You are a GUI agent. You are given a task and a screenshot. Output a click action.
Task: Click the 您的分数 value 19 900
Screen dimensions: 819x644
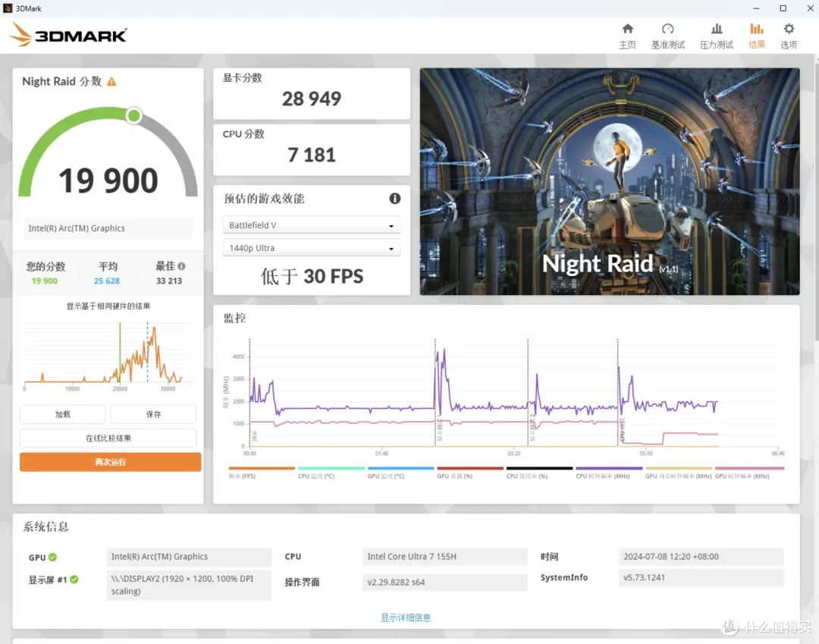pos(45,281)
